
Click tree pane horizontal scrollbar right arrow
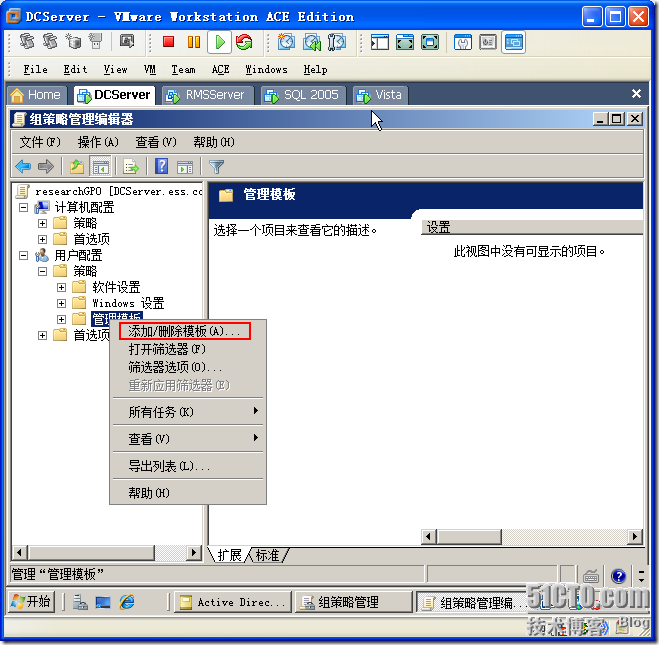193,553
